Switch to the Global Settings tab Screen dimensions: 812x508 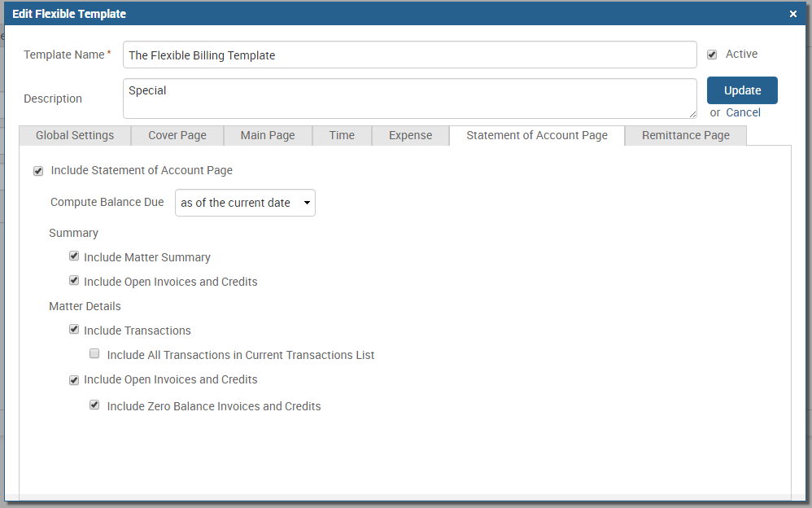[75, 136]
